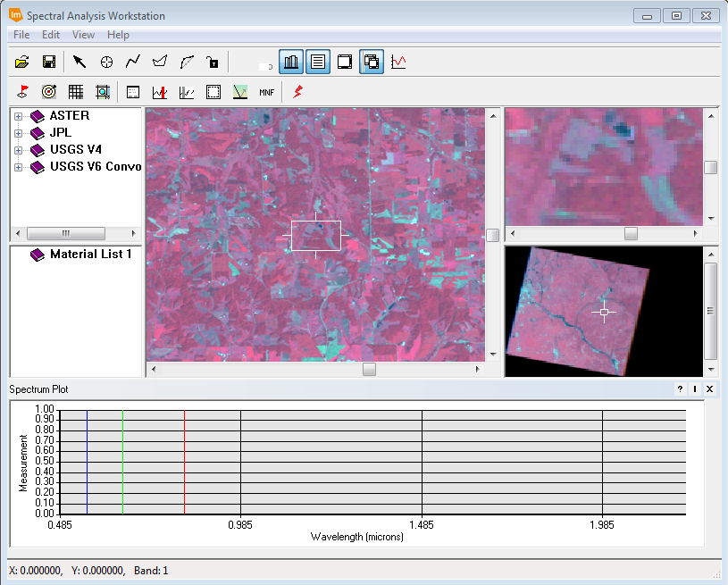Screen dimensions: 728x585
Task: Click the zoomed image view pane
Action: (x=604, y=167)
